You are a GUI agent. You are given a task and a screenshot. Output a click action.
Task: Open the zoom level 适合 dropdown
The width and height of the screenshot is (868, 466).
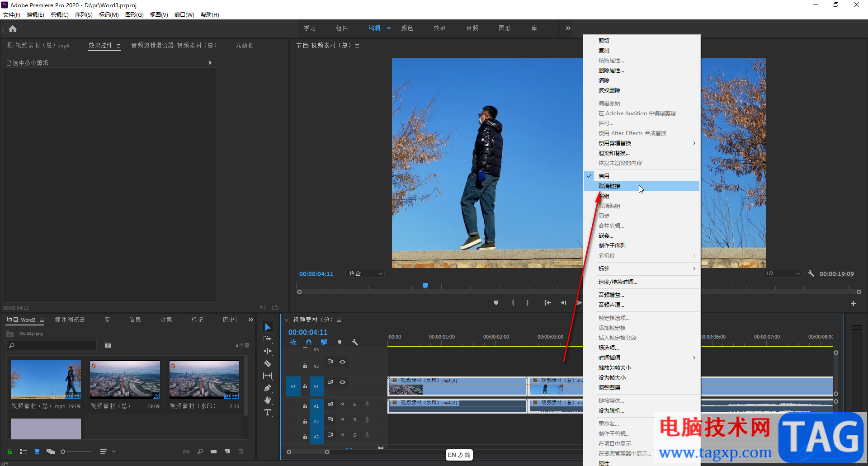(365, 274)
